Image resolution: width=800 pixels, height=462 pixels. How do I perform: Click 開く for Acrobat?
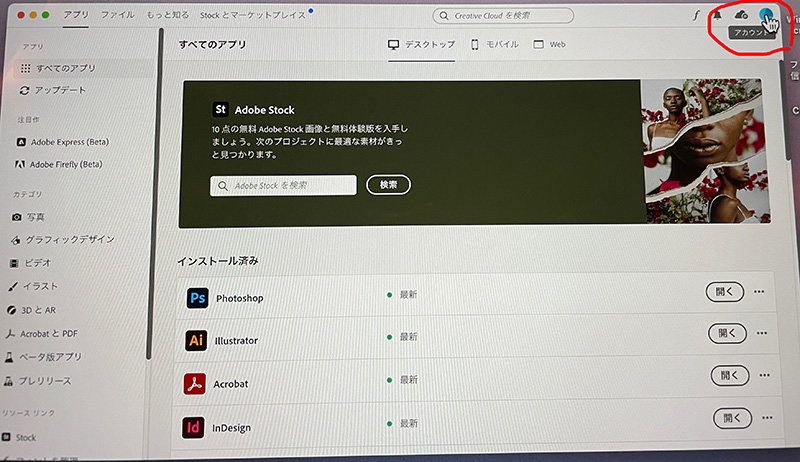[730, 376]
